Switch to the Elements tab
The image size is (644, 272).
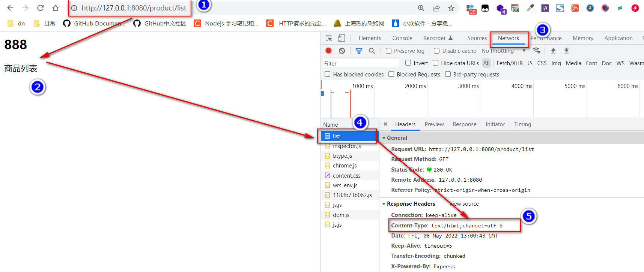(370, 38)
